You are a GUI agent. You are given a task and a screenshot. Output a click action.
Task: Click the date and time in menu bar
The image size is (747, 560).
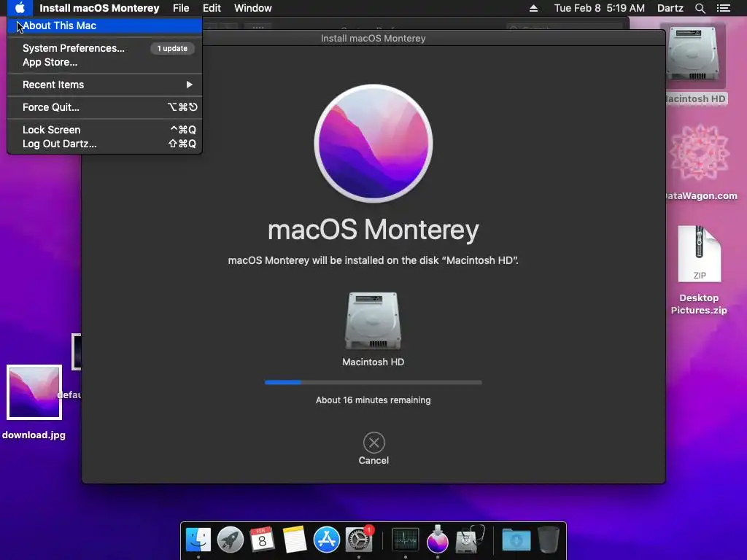click(x=600, y=8)
